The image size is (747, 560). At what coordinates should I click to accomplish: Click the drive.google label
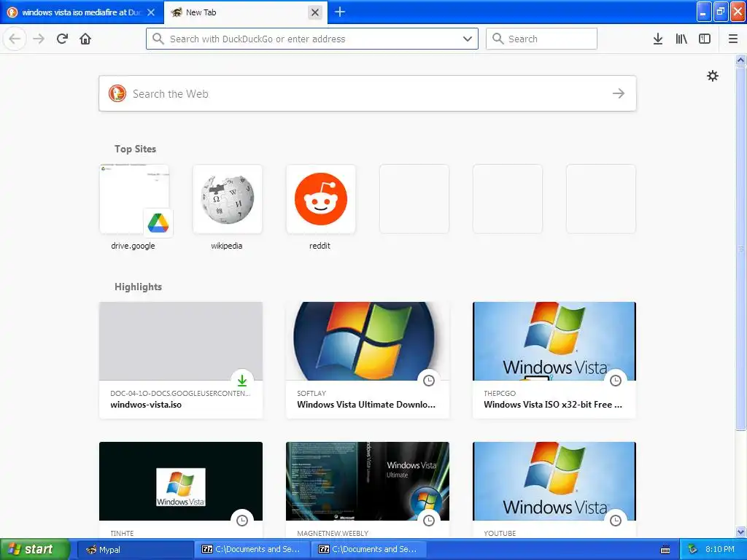133,246
